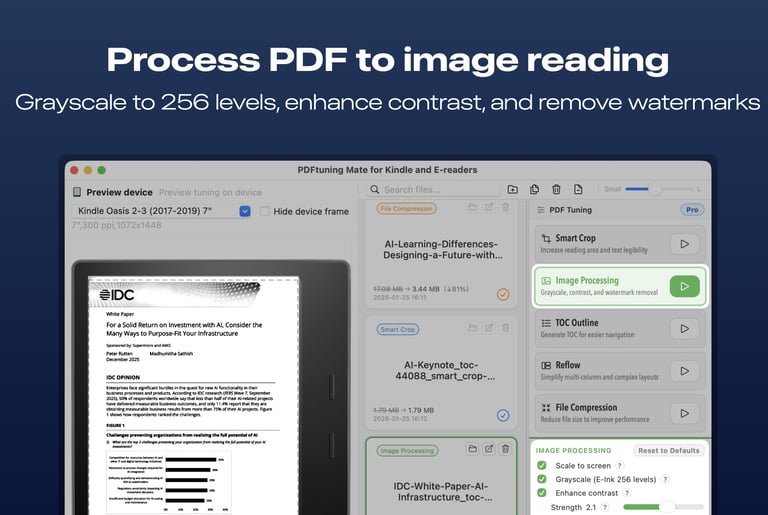Delete the AI-Keynote card
The width and height of the screenshot is (768, 515).
pyautogui.click(x=505, y=328)
